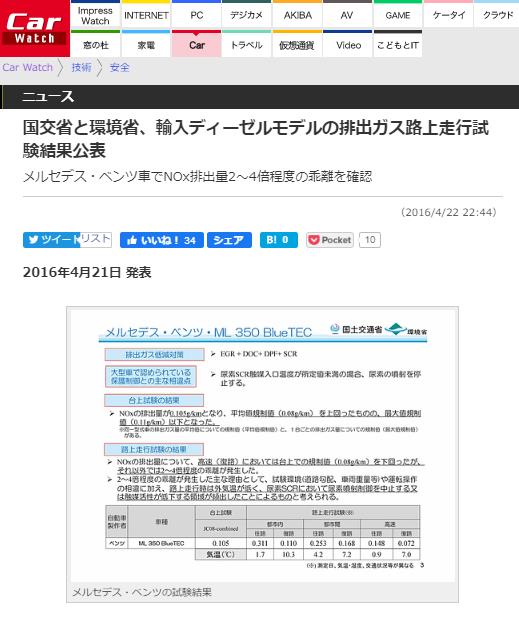This screenshot has width=519, height=617.
Task: Save the article with the Pocket button
Action: pos(330,240)
